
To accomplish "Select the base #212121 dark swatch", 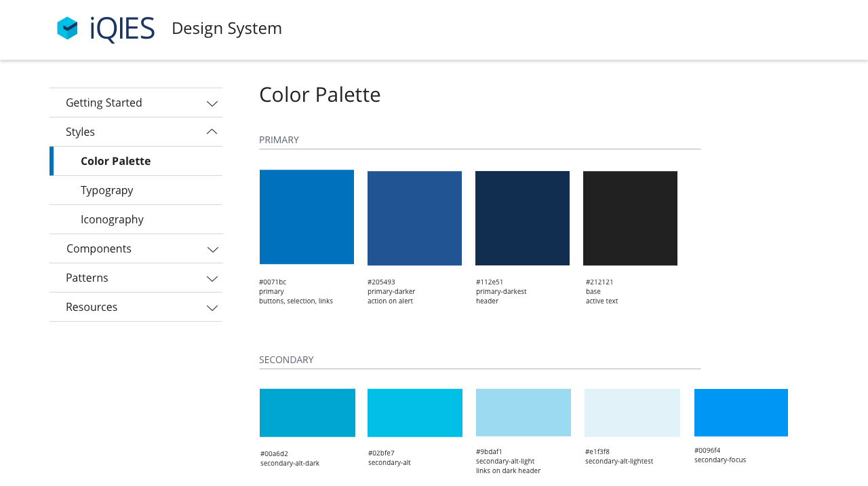I will (x=630, y=218).
